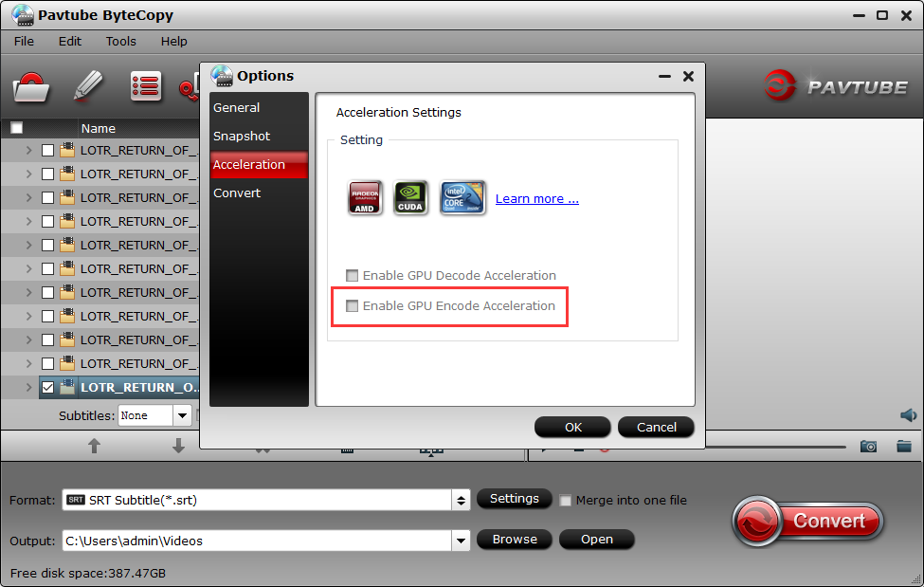The image size is (924, 587).
Task: Take a snapshot with the camera icon
Action: tap(868, 446)
